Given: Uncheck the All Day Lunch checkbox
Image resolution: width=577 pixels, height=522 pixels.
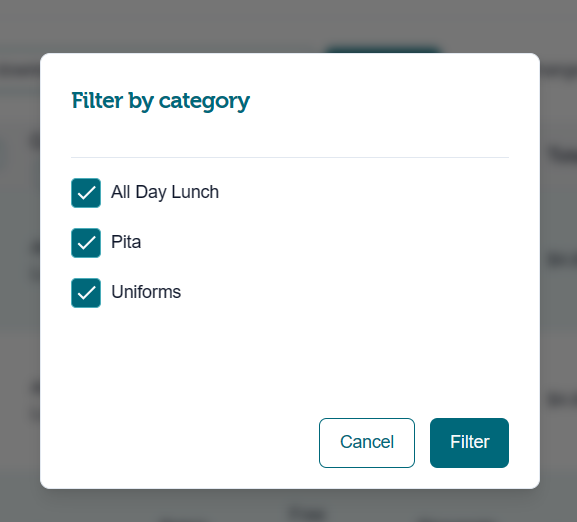Looking at the screenshot, I should pyautogui.click(x=86, y=193).
